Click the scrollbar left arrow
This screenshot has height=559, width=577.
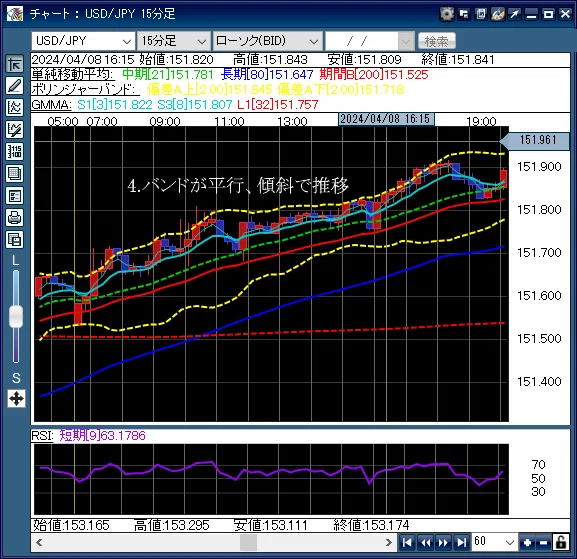pos(39,542)
